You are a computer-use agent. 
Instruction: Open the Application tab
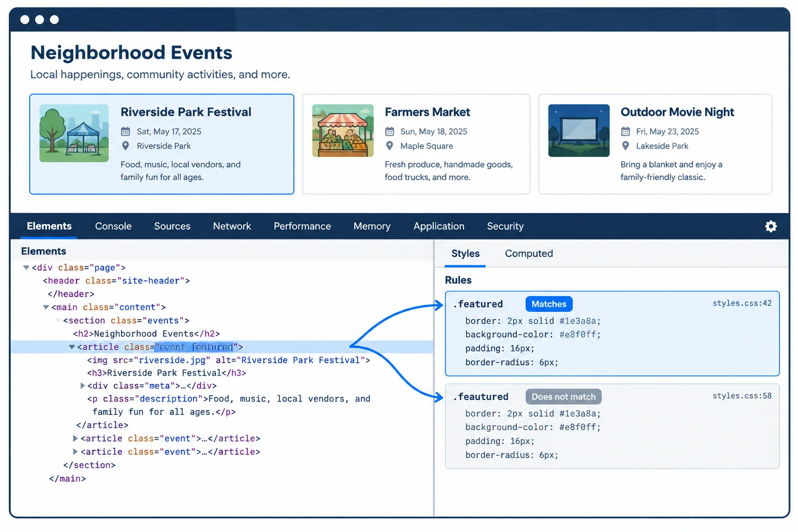pyautogui.click(x=439, y=226)
